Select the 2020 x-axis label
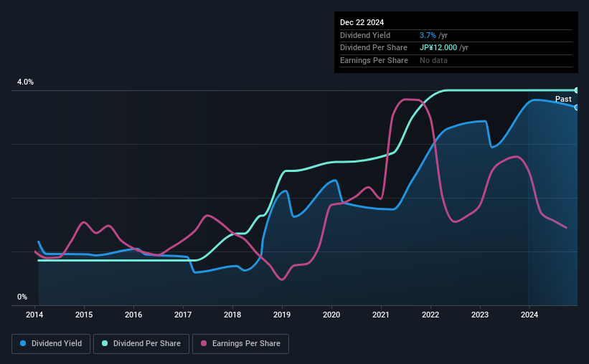Image resolution: width=589 pixels, height=364 pixels. [x=331, y=315]
